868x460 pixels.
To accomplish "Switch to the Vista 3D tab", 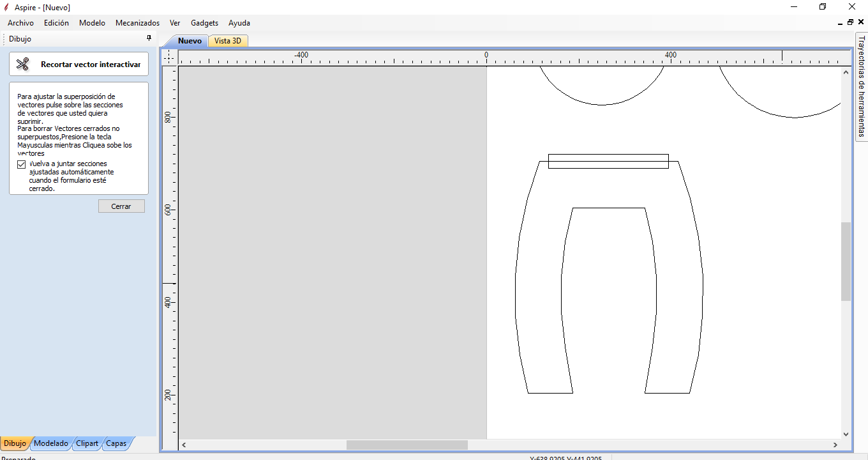I will tap(228, 41).
